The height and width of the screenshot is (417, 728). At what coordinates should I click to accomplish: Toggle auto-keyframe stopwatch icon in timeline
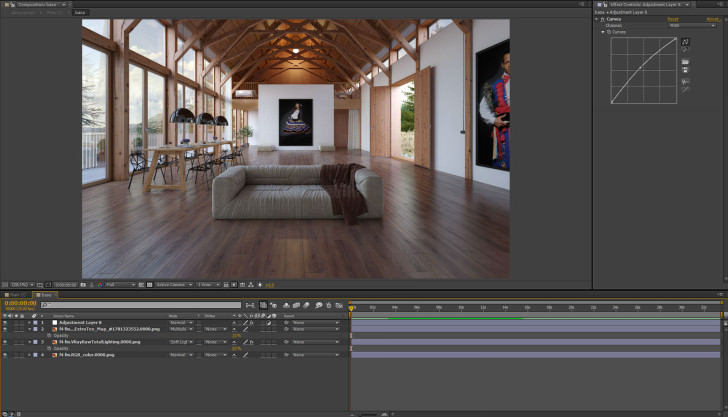[329, 305]
